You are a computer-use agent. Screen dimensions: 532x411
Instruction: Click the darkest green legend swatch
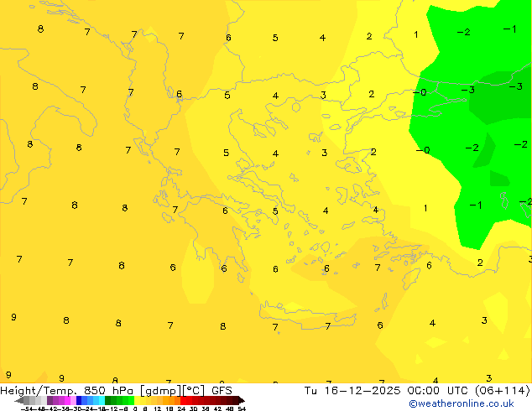108,400
